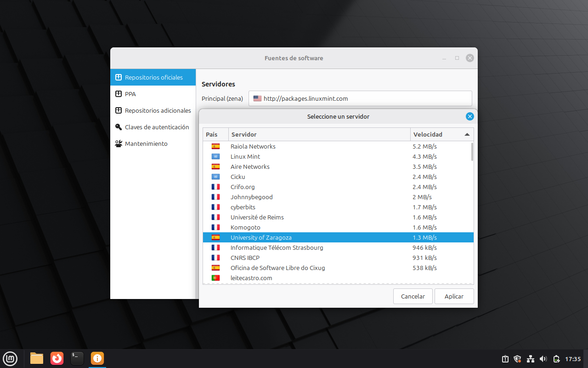Open the Mantenimiento section
This screenshot has height=368, width=588.
tap(153, 144)
